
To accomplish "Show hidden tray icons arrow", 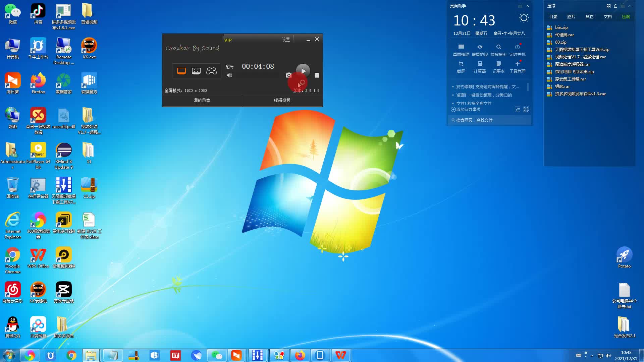I will [x=592, y=356].
